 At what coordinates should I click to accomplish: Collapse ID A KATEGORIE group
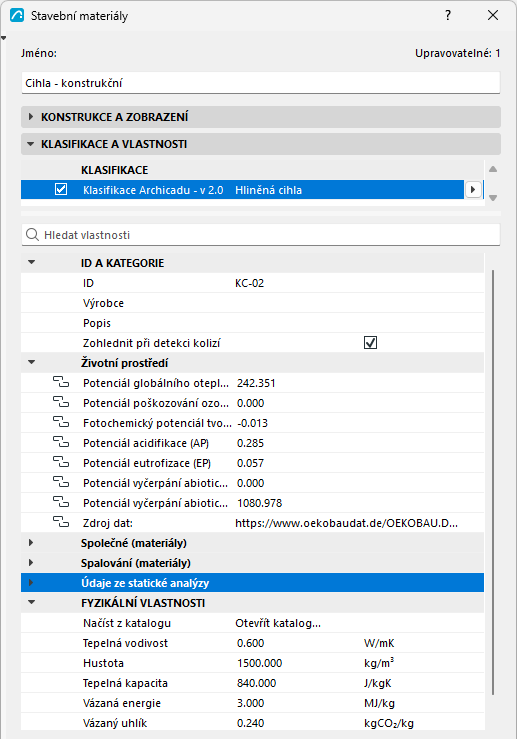tap(32, 263)
